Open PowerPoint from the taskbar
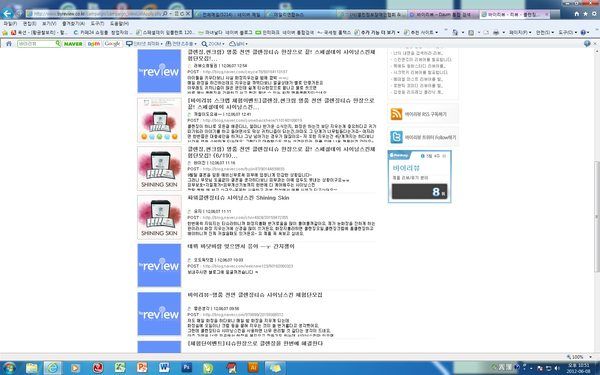The height and width of the screenshot is (375, 600). coord(142,368)
